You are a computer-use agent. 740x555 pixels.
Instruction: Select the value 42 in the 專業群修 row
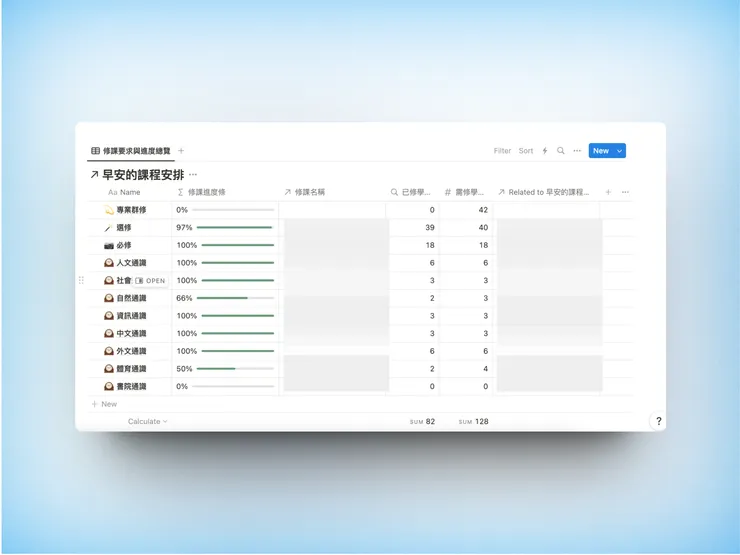click(483, 210)
